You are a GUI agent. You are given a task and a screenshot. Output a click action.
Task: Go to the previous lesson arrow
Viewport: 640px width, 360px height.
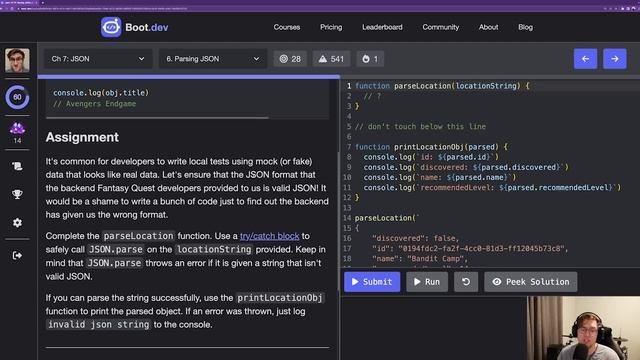[585, 59]
